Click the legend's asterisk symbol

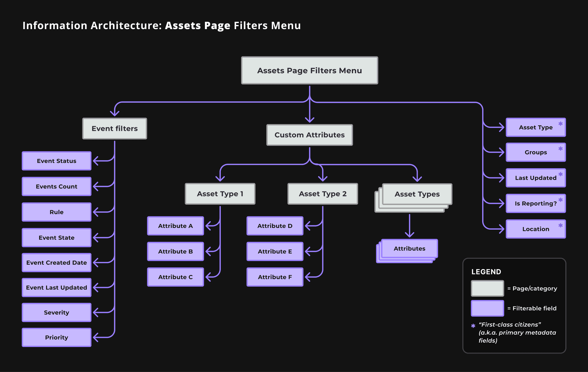[x=473, y=326]
